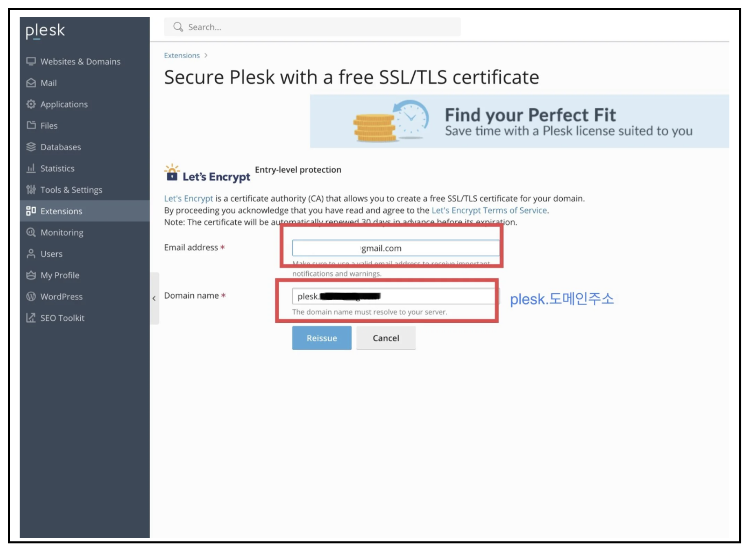The image size is (756, 550).
Task: Click the WordPress logo icon
Action: tap(31, 296)
